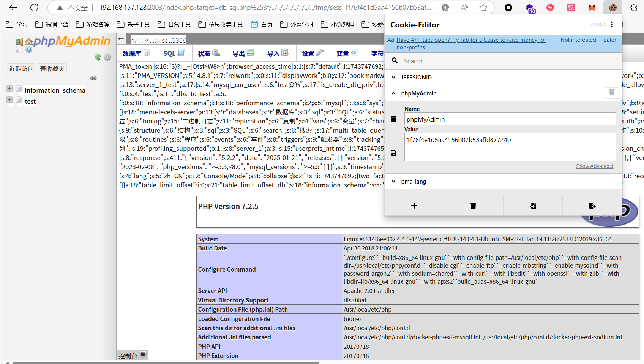Click Not interested on the ad

[x=578, y=40]
